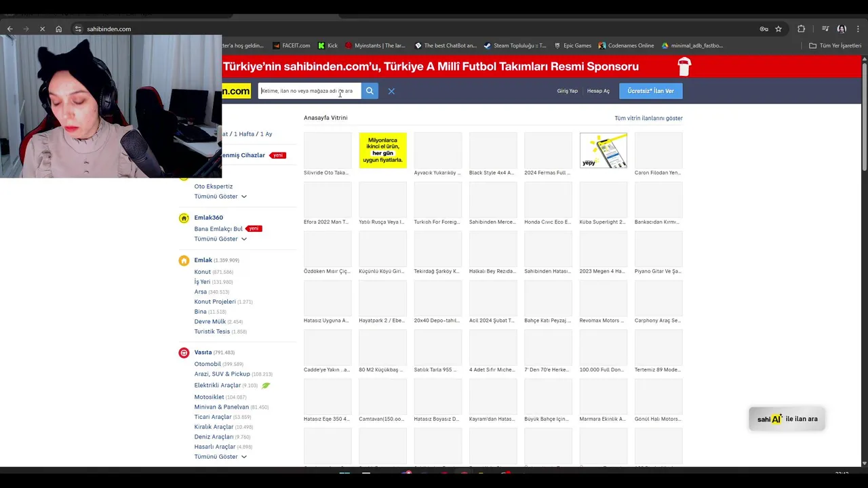Clear search with the blue X icon
The width and height of the screenshot is (868, 488).
pos(391,91)
